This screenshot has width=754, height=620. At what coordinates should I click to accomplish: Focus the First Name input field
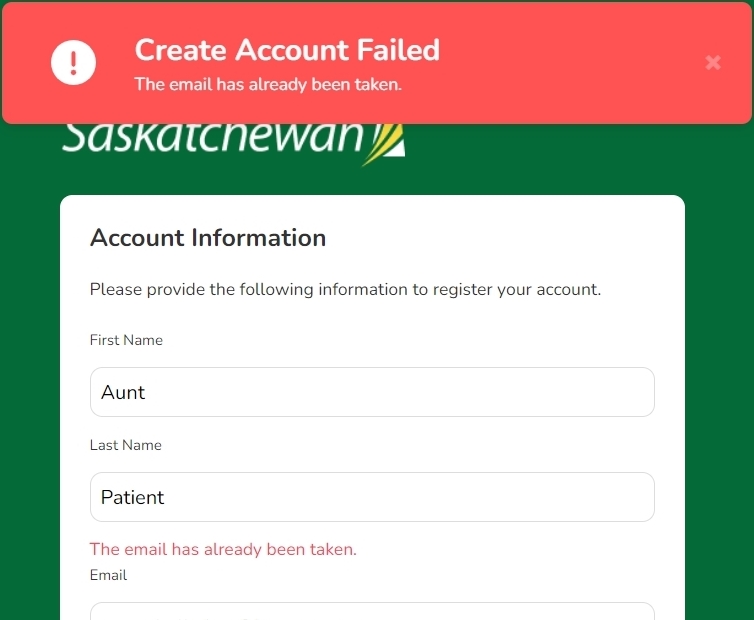372,392
